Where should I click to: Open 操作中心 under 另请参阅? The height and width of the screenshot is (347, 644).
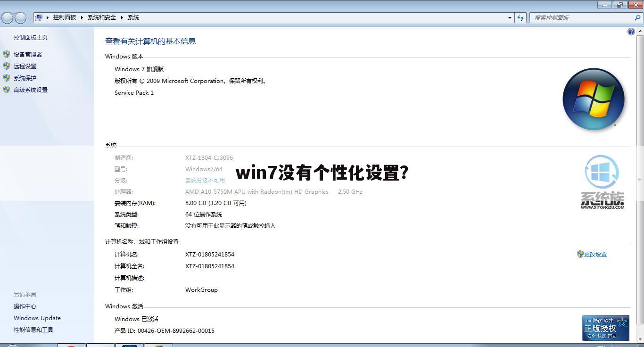pos(25,306)
